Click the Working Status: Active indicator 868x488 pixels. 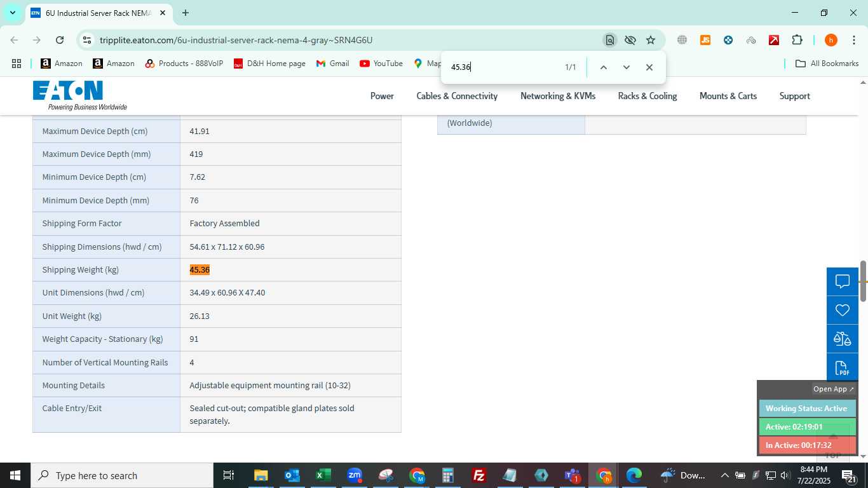pos(807,409)
